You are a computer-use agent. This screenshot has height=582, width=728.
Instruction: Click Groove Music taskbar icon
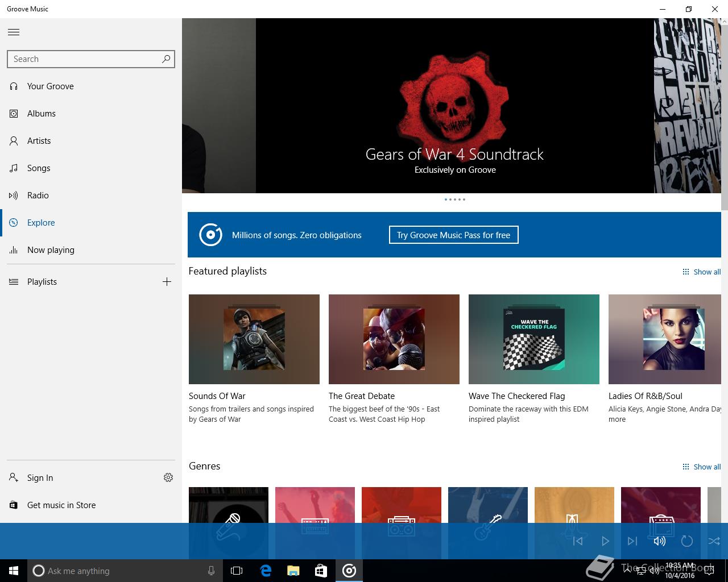point(349,571)
